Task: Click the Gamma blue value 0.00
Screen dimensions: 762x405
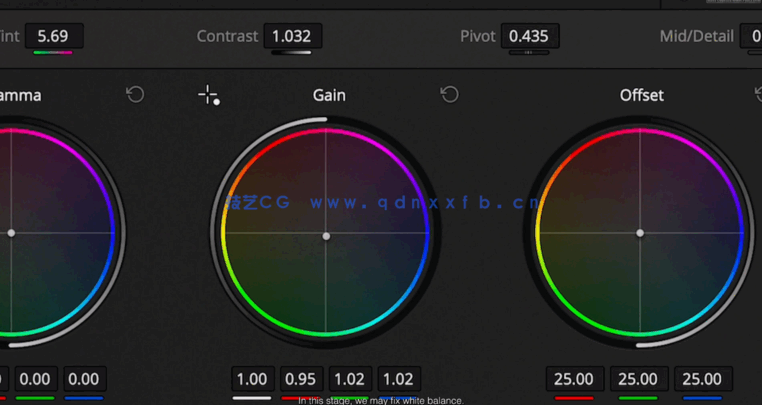Action: coord(85,379)
